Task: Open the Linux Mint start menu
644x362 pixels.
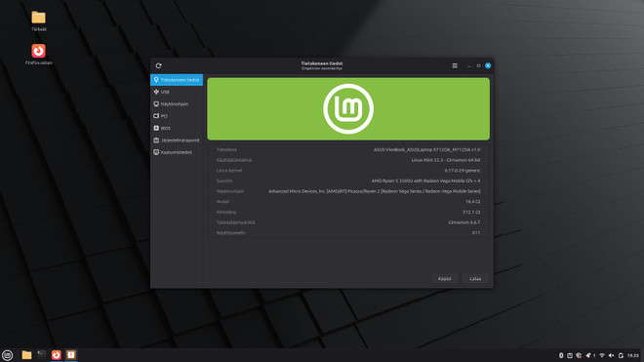Action: pos(8,355)
